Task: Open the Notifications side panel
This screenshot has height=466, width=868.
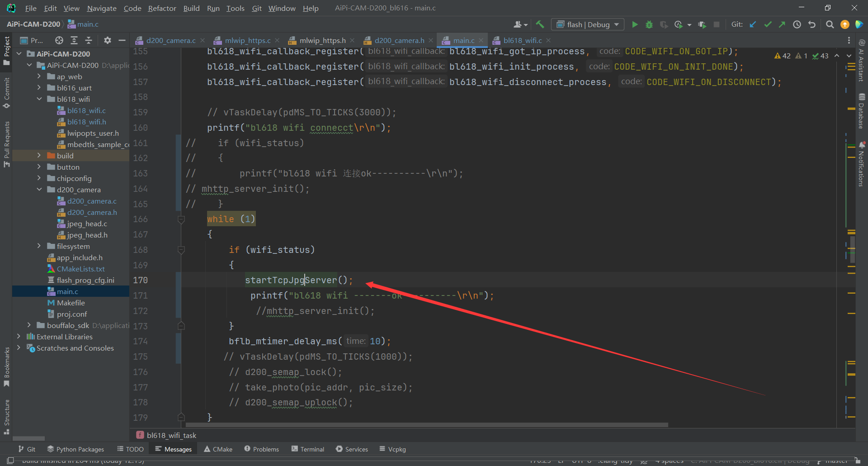Action: (x=862, y=164)
